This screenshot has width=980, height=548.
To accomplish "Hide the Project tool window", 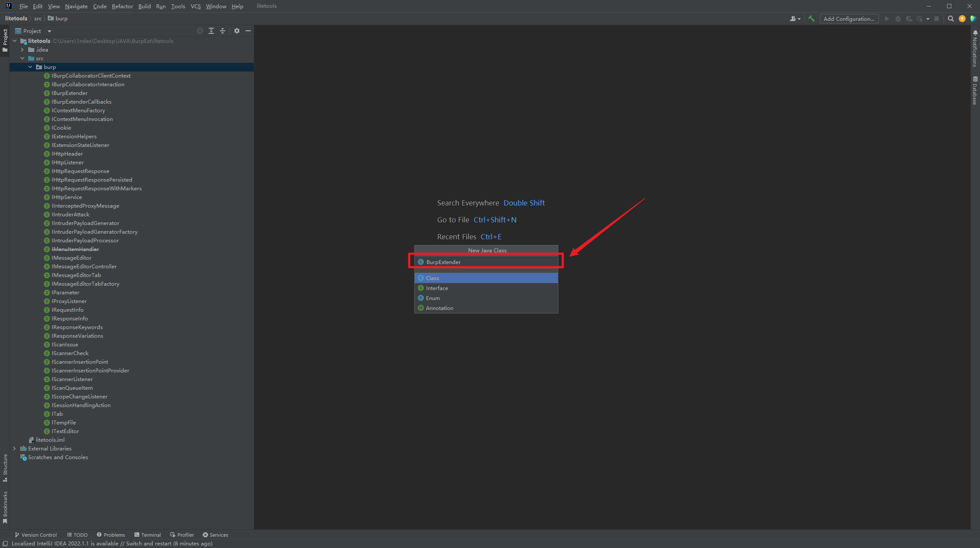I will click(248, 31).
